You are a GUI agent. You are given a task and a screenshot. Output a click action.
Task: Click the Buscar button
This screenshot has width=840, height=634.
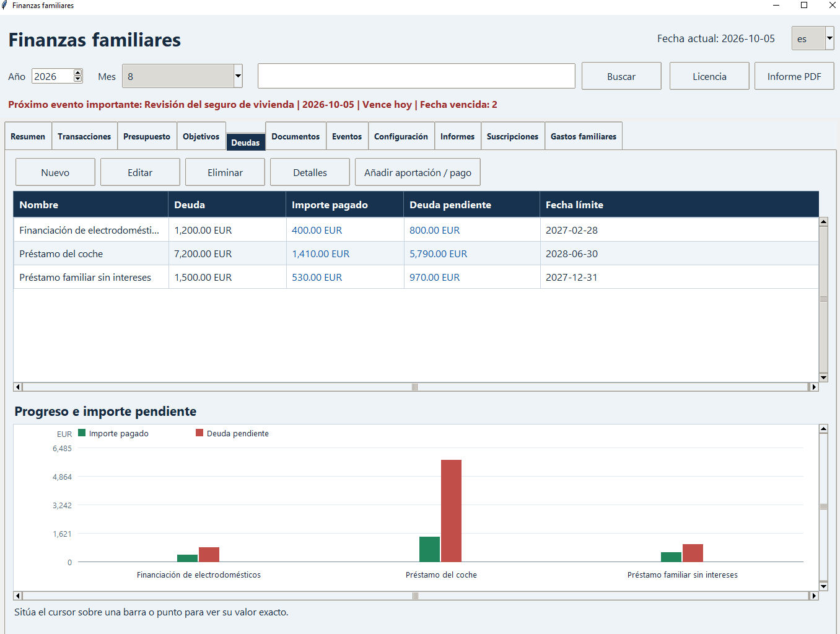click(621, 76)
